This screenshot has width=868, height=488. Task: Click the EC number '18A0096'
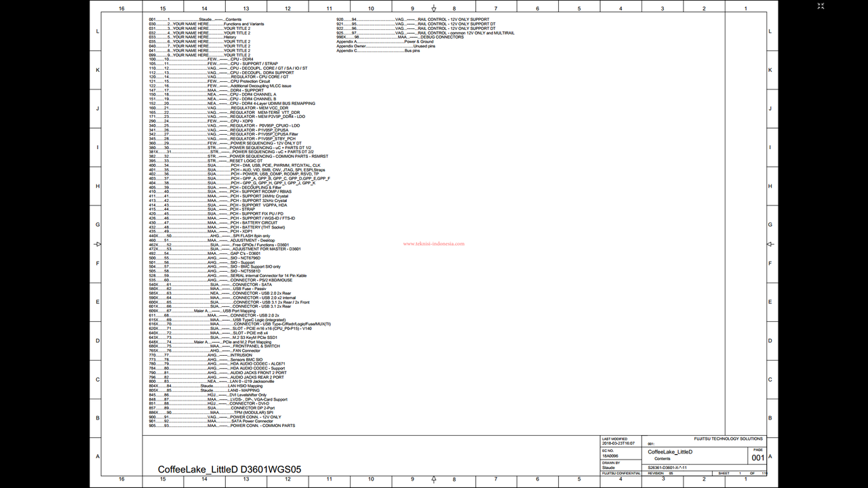point(609,455)
